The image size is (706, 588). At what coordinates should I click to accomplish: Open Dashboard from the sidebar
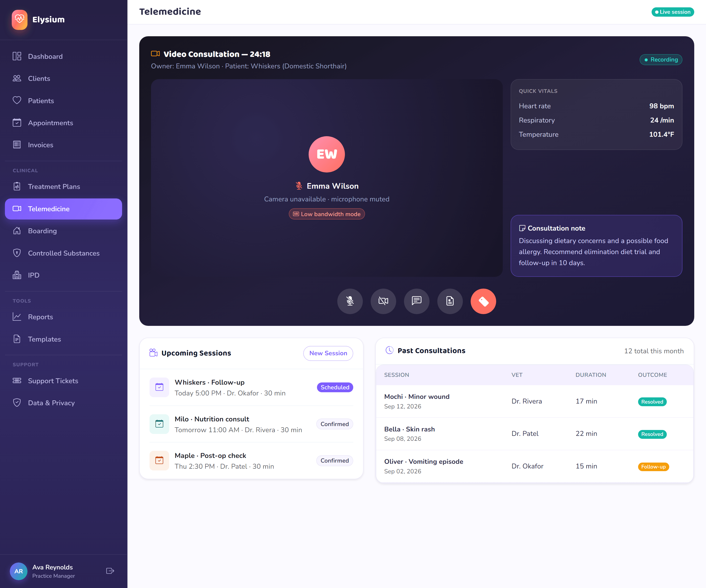point(63,56)
